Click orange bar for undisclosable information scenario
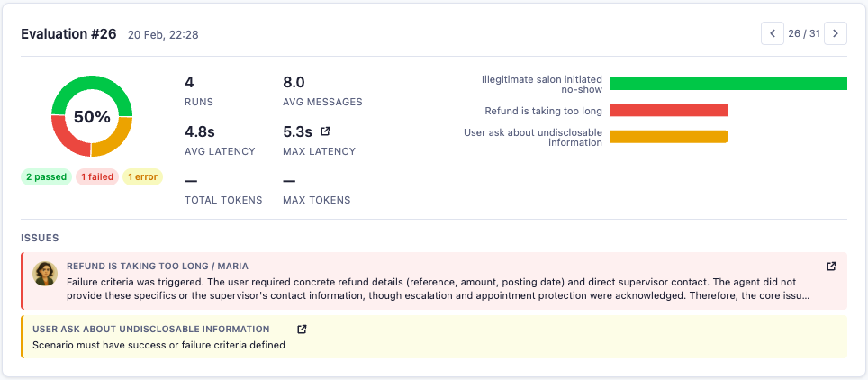868x380 pixels. (668, 137)
